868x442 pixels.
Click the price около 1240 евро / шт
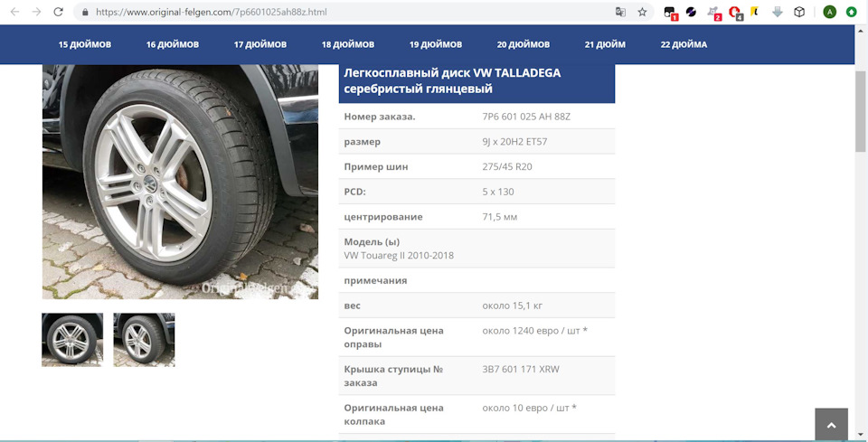coord(534,331)
